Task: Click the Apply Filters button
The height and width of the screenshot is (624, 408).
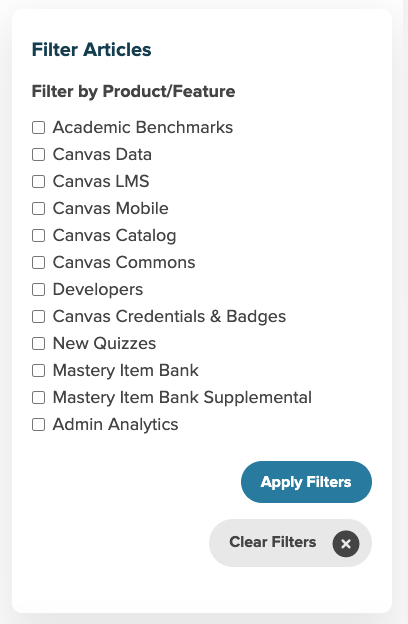Action: pos(306,482)
